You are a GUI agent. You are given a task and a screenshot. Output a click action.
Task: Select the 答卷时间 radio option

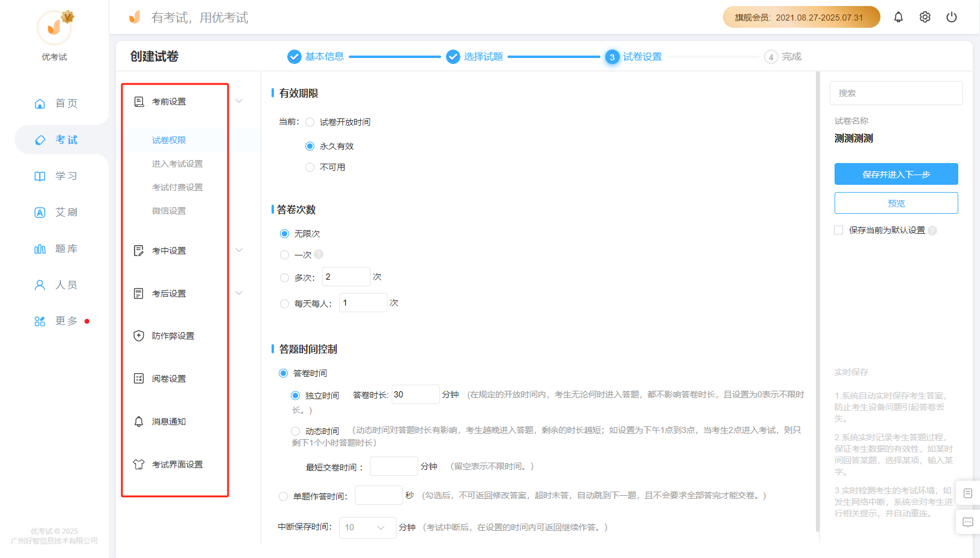click(283, 373)
